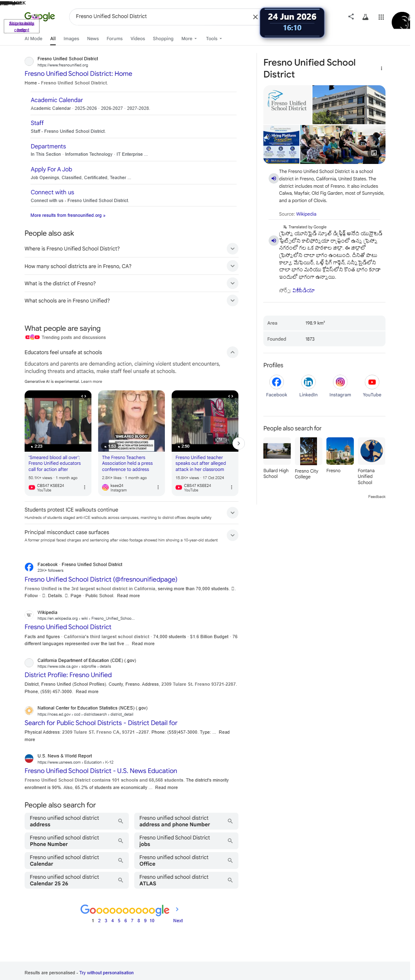This screenshot has height=980, width=415.
Task: Click the search input field
Action: [162, 16]
